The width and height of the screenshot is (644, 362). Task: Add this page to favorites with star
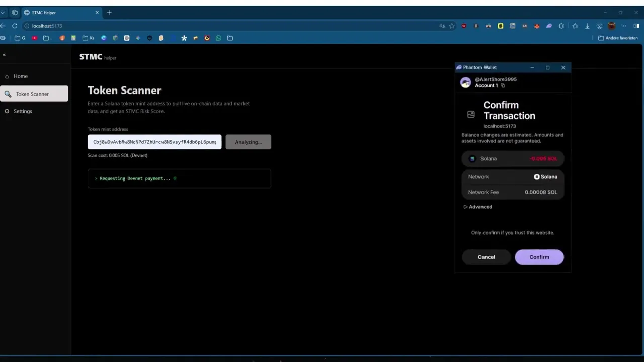pos(452,26)
